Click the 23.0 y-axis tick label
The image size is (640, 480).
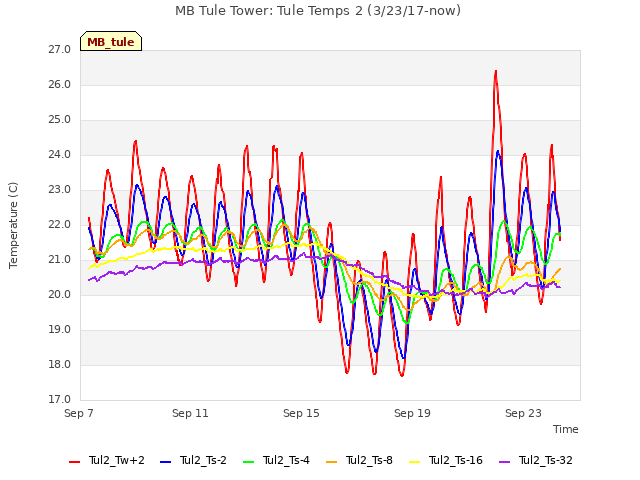coord(60,189)
